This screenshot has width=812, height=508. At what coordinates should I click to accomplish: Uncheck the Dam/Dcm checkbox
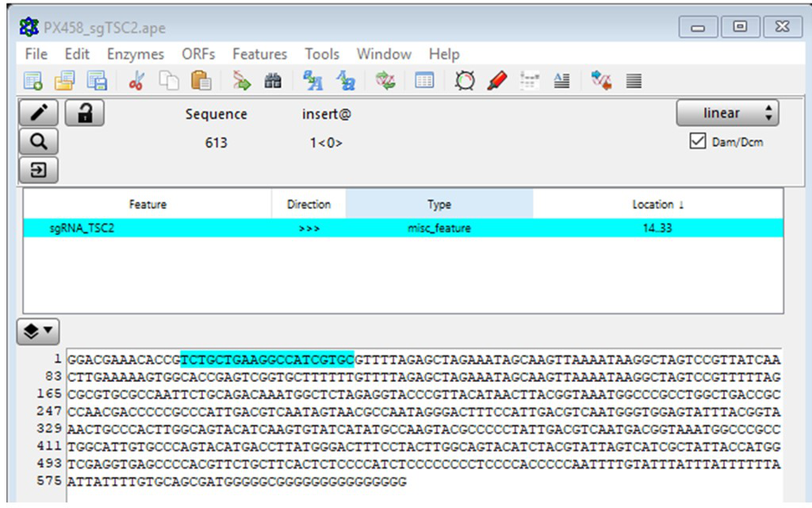point(698,142)
